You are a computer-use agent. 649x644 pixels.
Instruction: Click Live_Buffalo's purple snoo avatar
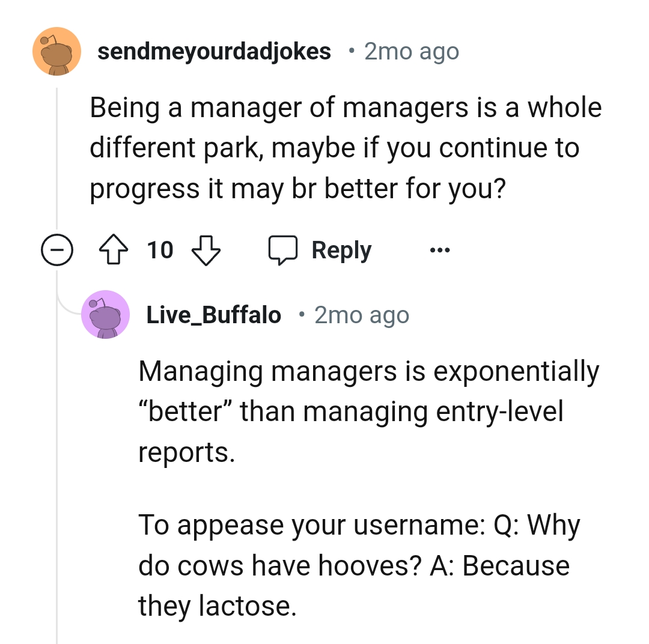[x=105, y=314]
